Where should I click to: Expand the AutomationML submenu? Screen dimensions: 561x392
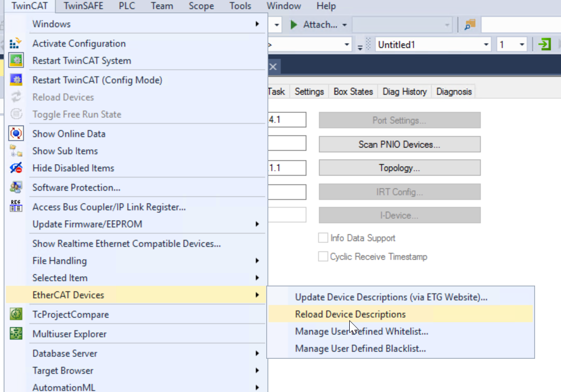click(x=257, y=387)
